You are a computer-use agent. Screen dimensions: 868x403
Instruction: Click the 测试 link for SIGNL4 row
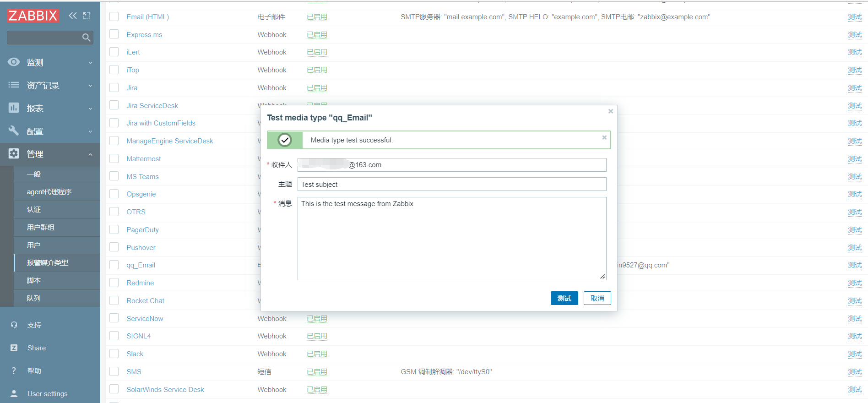coord(855,336)
